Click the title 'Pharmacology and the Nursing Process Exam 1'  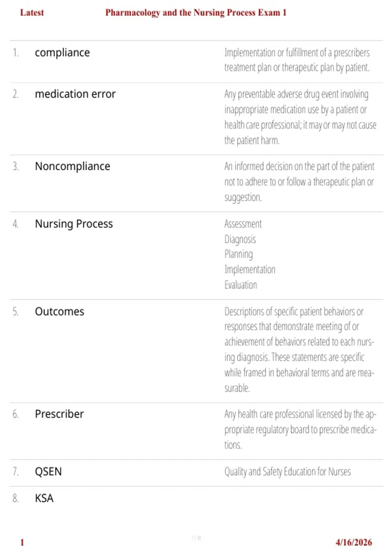click(196, 13)
